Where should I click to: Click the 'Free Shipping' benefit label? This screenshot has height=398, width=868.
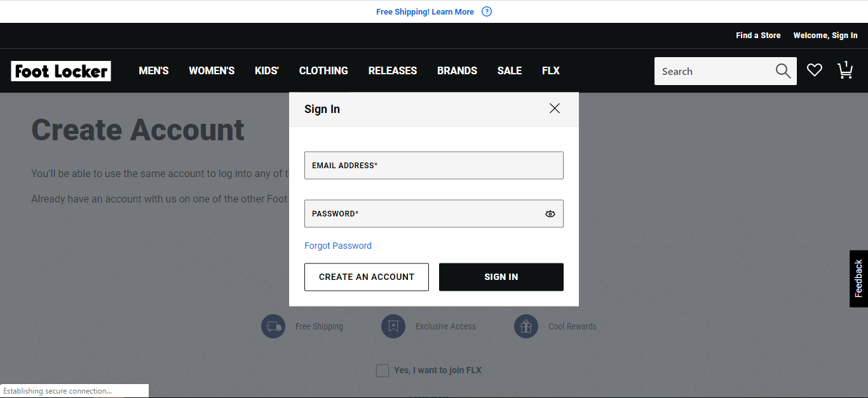[319, 326]
